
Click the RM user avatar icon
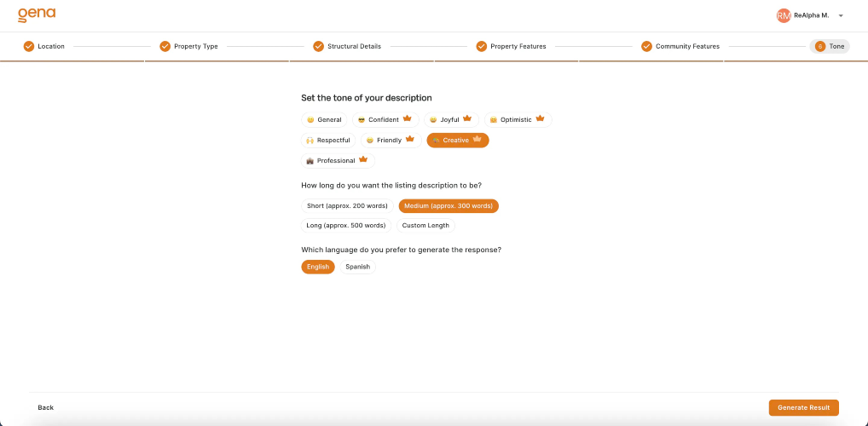pyautogui.click(x=784, y=16)
